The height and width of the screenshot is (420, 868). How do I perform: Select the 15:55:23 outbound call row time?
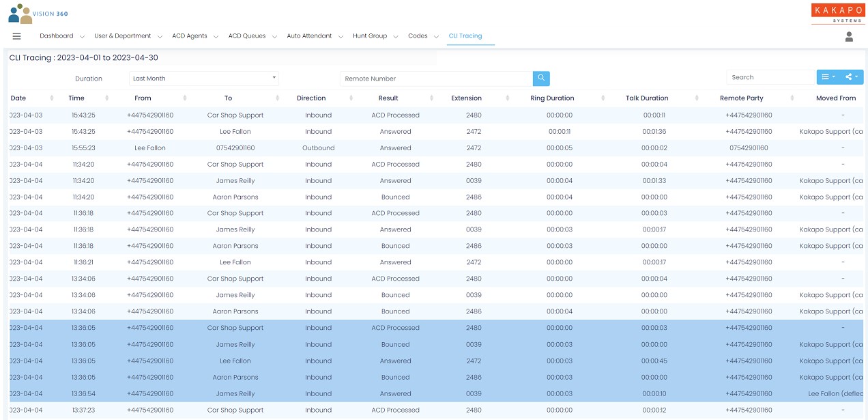click(x=83, y=148)
